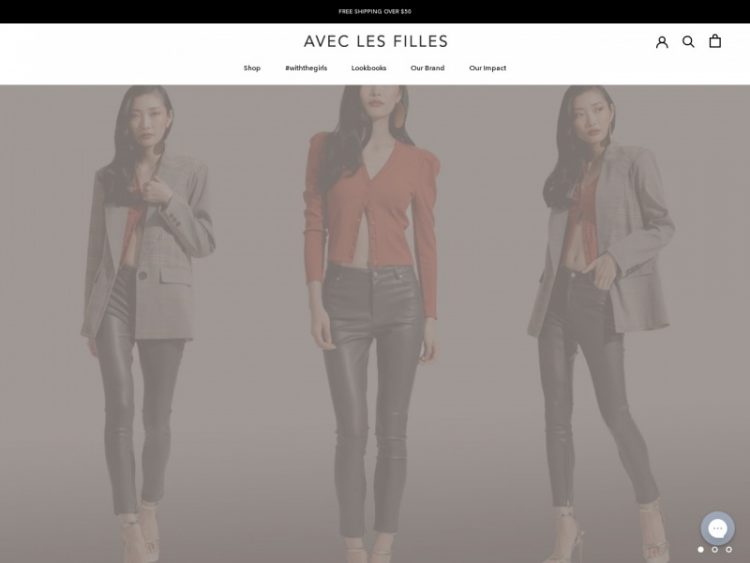This screenshot has width=750, height=563.
Task: Open the user account icon
Action: coord(662,42)
